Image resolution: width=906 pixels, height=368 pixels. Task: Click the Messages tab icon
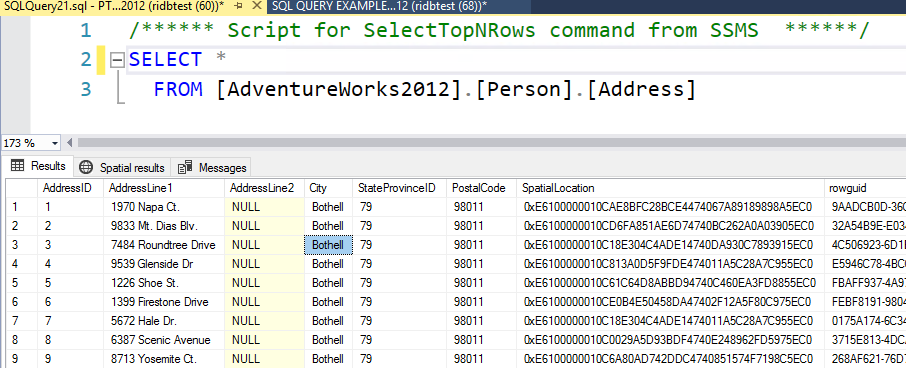(x=185, y=168)
